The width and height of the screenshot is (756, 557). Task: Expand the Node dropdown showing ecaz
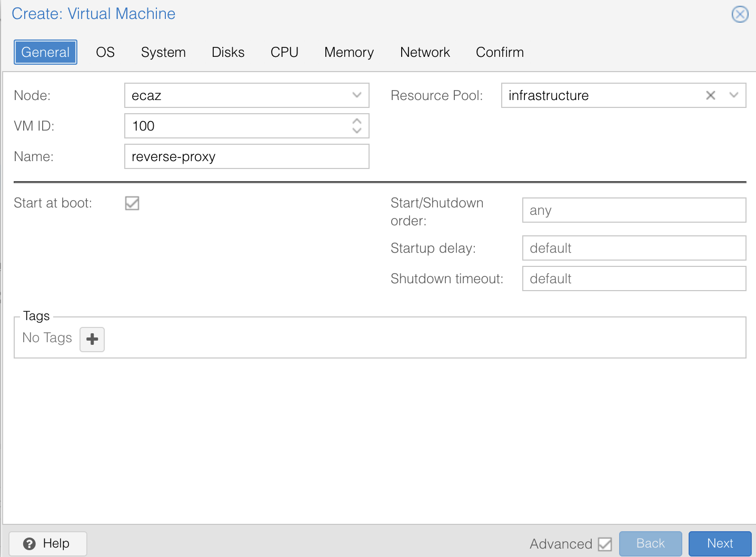coord(356,95)
